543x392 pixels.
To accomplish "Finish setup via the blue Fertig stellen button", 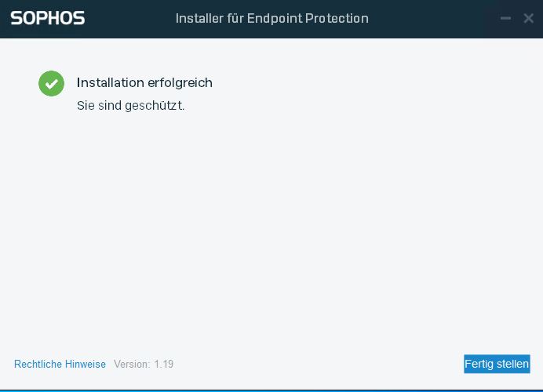I will [497, 364].
